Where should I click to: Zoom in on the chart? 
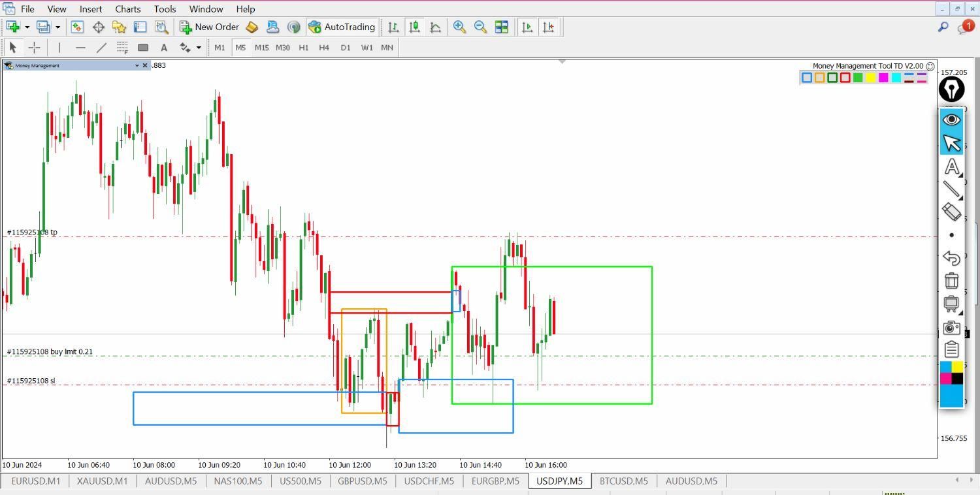459,27
